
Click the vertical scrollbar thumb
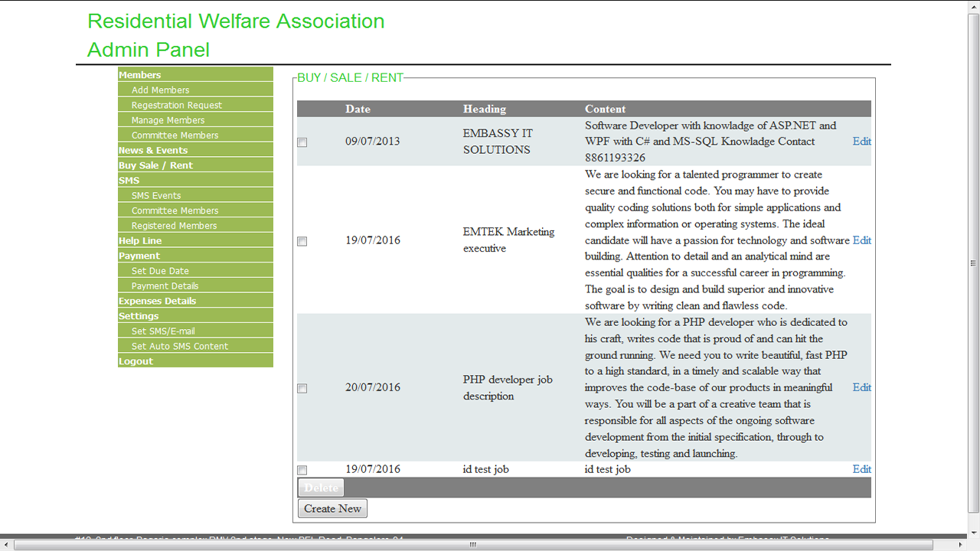(973, 262)
